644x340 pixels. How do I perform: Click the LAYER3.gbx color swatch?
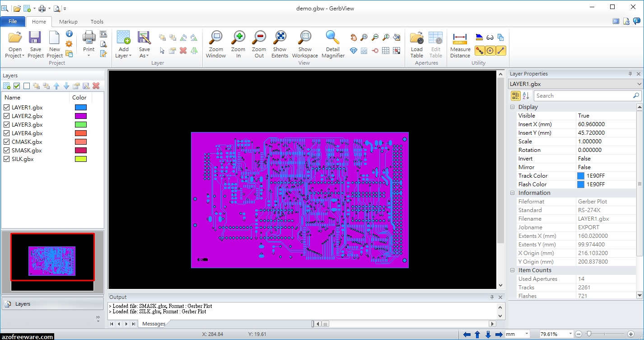click(x=80, y=124)
